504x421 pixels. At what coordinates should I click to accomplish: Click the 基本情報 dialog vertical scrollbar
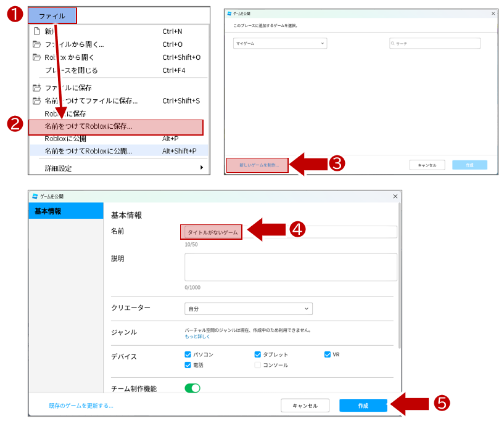click(x=400, y=275)
